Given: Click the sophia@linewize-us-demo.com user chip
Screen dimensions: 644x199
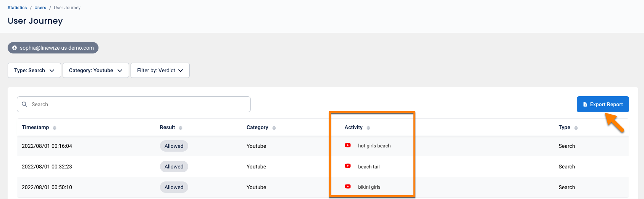Looking at the screenshot, I should [53, 48].
